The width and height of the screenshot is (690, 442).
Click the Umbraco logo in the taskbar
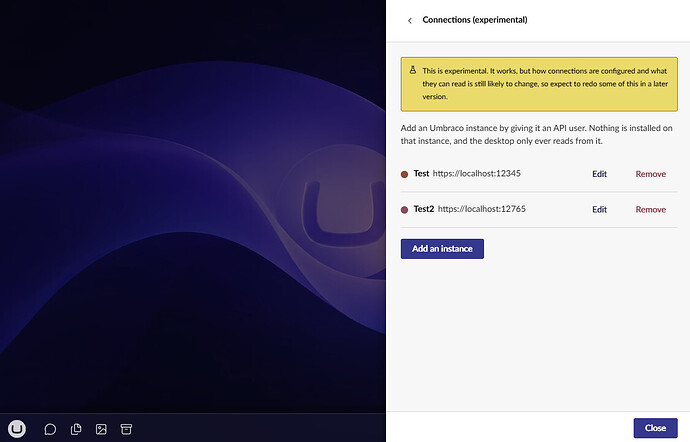coord(17,428)
